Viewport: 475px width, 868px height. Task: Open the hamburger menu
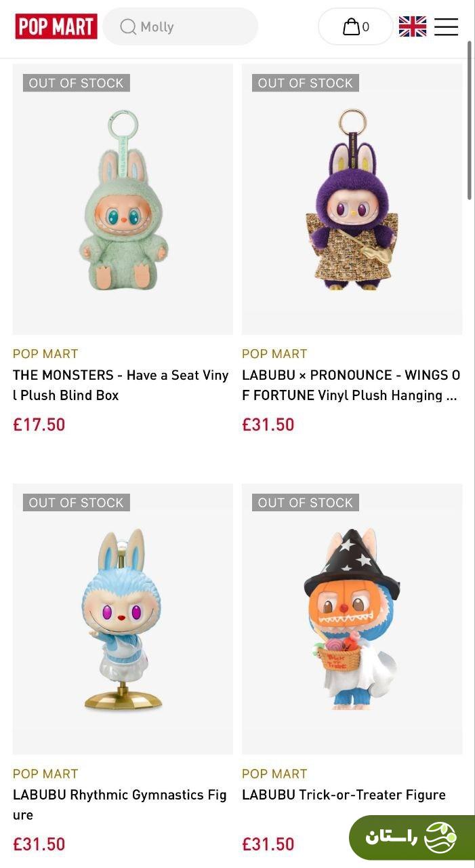[x=446, y=26]
